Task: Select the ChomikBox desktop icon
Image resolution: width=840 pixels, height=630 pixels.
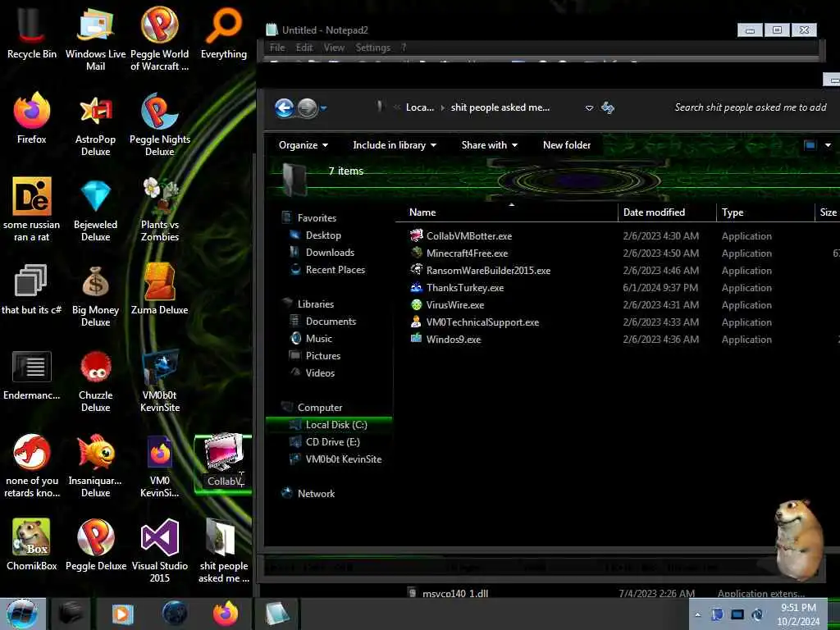Action: tap(32, 545)
